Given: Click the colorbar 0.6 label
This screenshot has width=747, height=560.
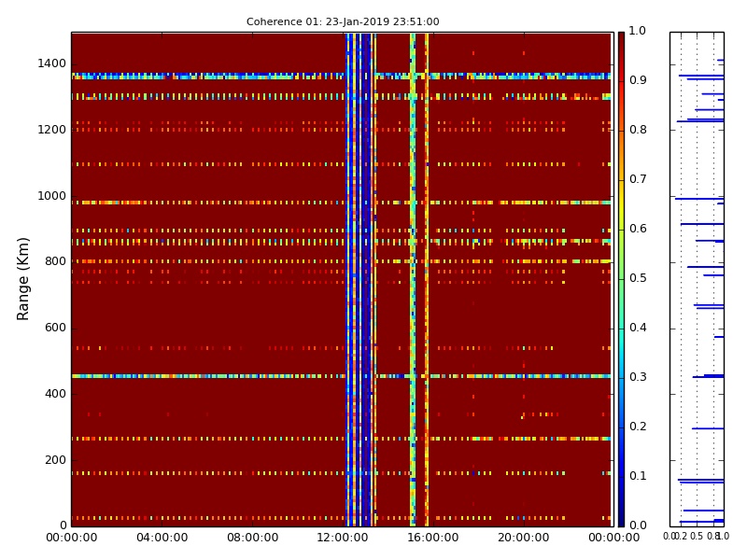Looking at the screenshot, I should [x=638, y=229].
